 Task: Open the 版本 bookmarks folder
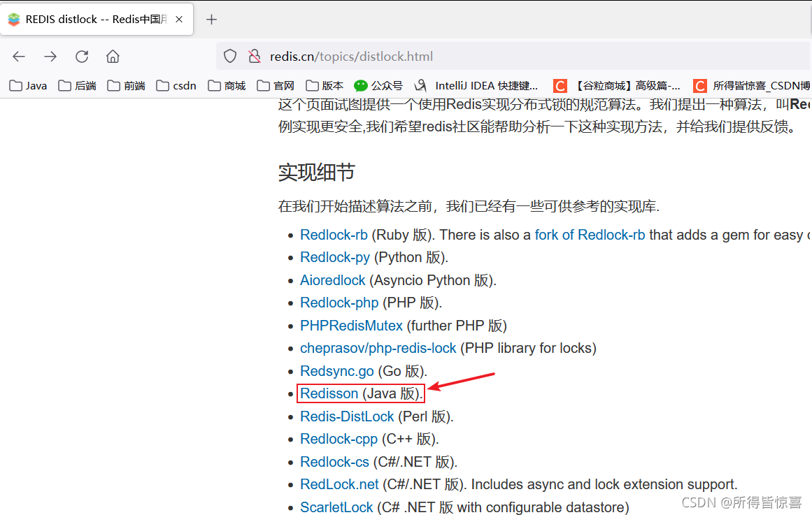325,85
